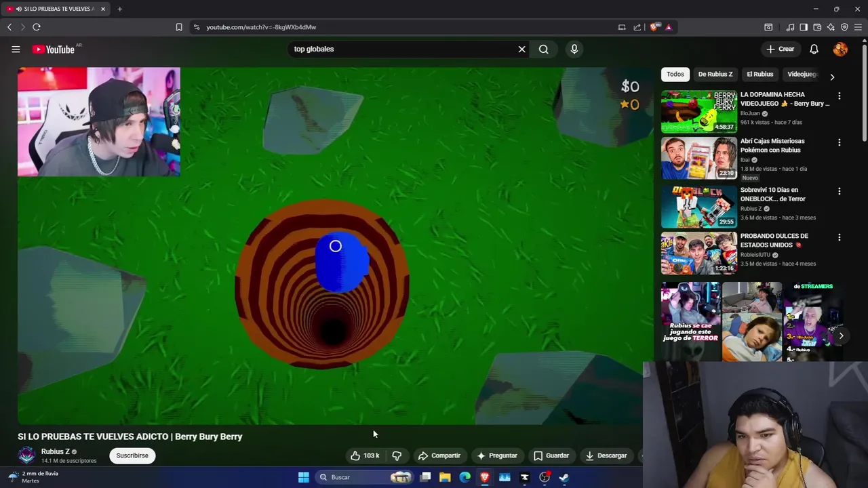Image resolution: width=868 pixels, height=488 pixels.
Task: Click the URL address bar
Action: point(407,27)
